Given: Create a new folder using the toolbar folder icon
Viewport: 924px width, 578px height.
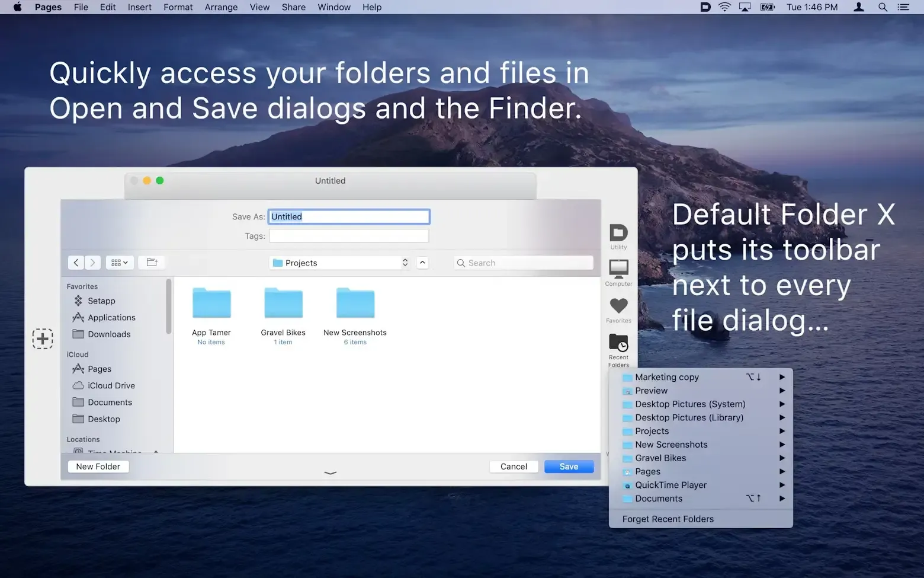Looking at the screenshot, I should pos(152,262).
